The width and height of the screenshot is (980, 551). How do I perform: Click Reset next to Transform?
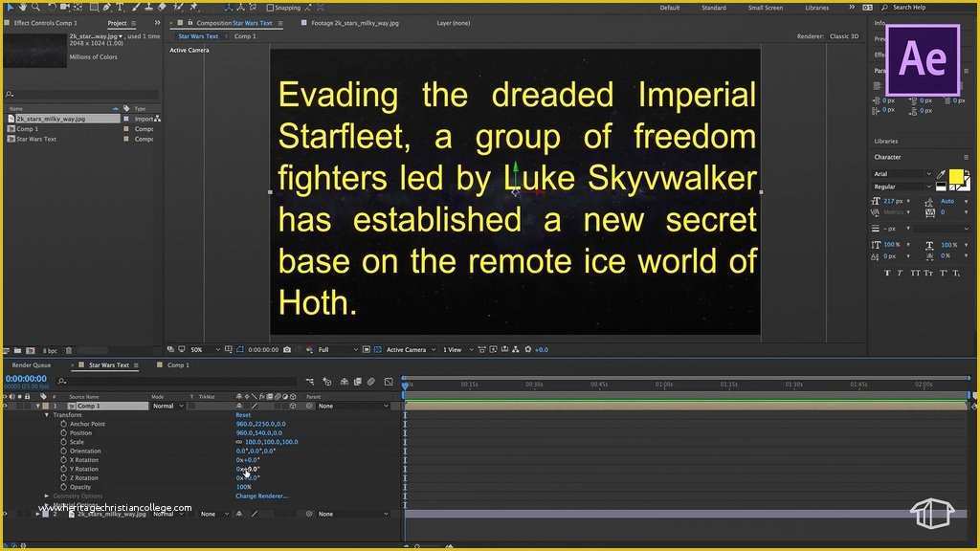coord(243,415)
